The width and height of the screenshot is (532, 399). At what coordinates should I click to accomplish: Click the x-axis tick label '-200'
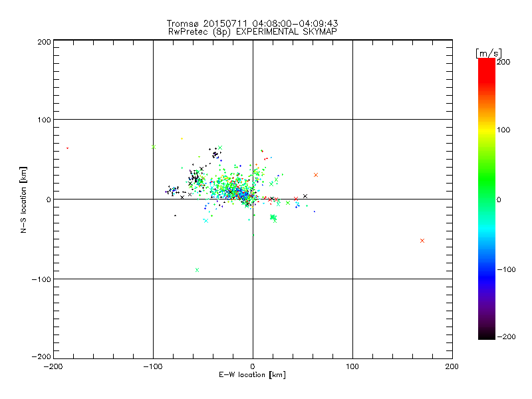(53, 366)
